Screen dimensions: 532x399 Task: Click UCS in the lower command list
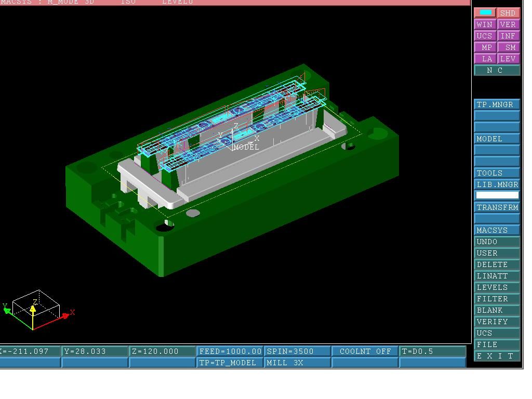click(497, 333)
